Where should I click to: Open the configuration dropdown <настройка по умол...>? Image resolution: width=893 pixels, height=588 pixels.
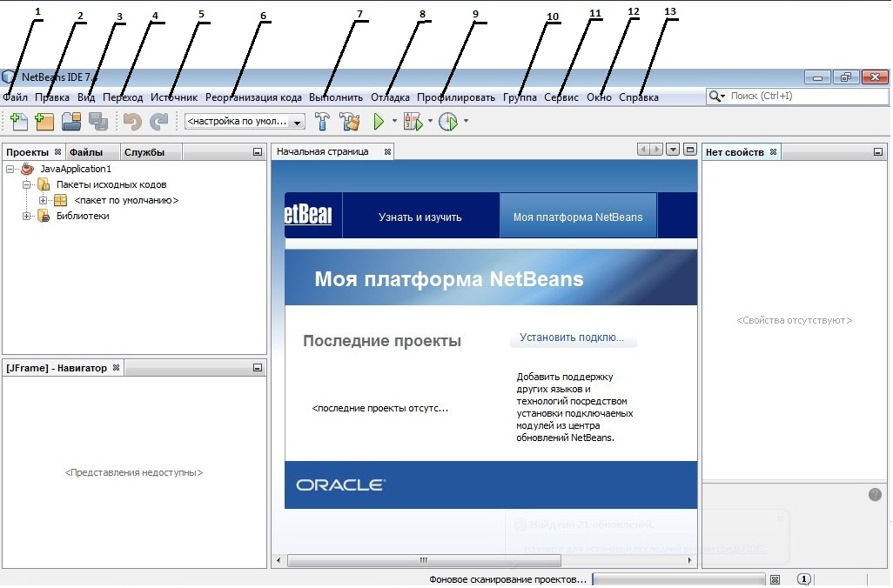click(x=298, y=122)
